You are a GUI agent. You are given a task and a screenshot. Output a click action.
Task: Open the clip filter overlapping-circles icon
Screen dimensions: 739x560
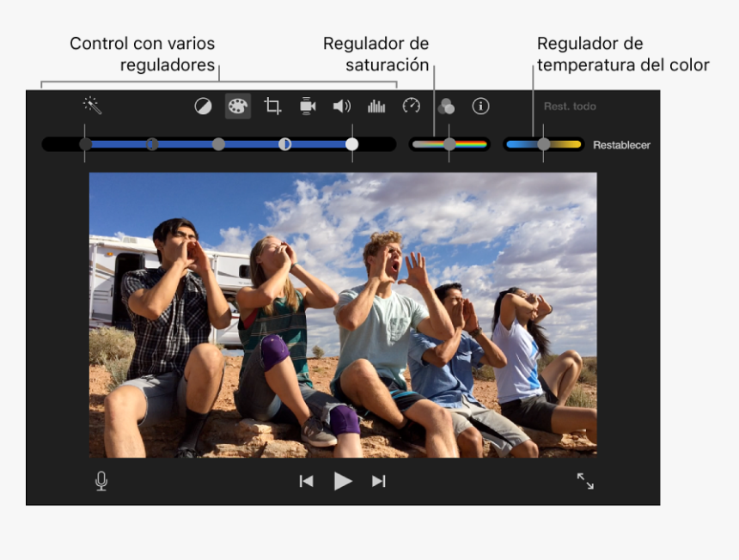(x=446, y=107)
